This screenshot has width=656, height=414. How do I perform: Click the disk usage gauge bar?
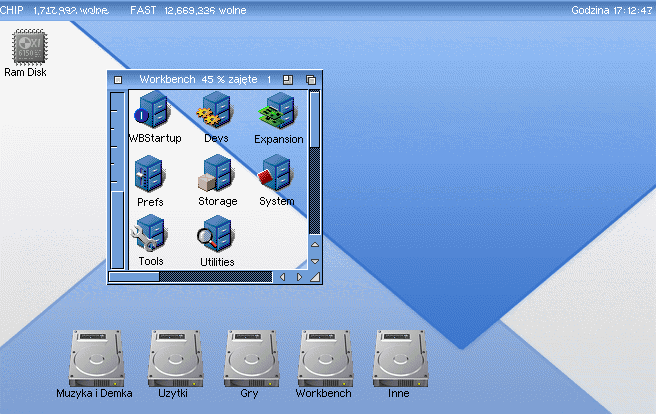click(x=118, y=180)
